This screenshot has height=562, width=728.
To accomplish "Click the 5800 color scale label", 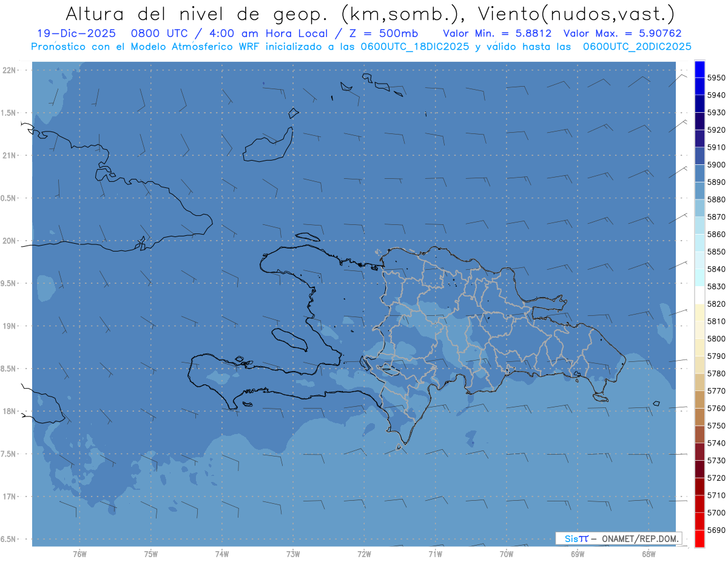I will click(716, 339).
